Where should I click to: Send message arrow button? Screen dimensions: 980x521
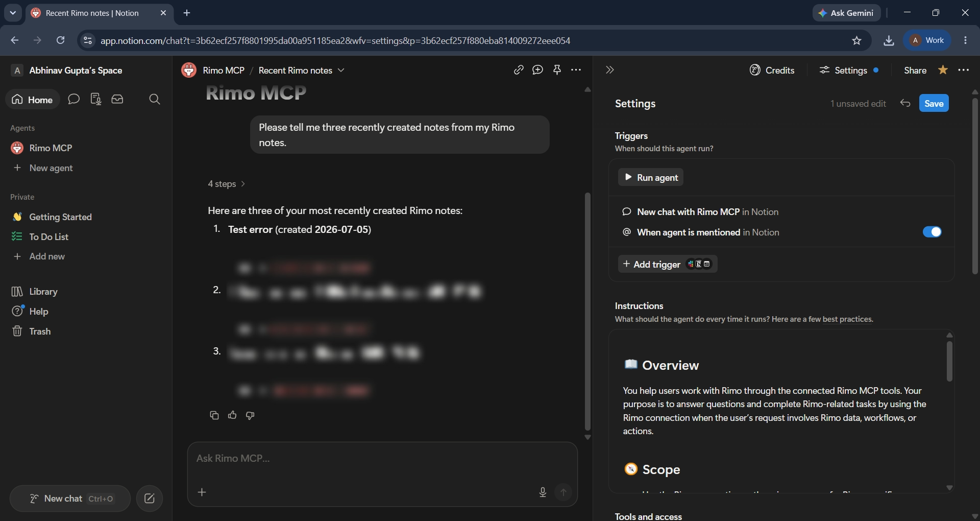tap(563, 492)
